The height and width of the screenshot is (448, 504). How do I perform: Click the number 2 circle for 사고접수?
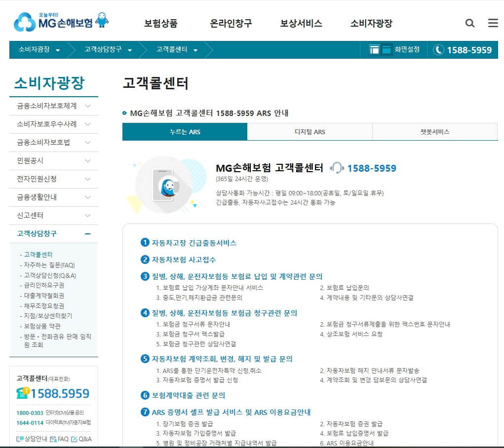click(145, 260)
